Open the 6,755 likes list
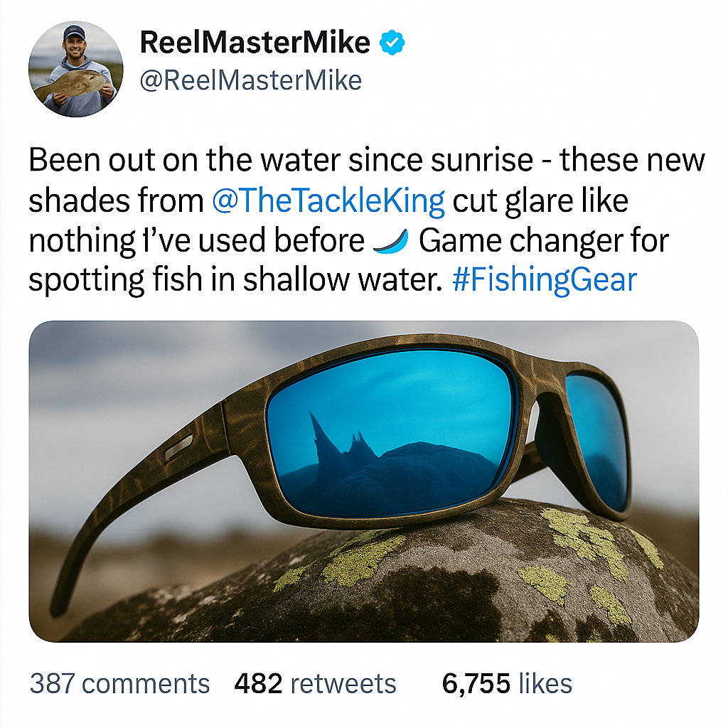The image size is (728, 728). [507, 684]
